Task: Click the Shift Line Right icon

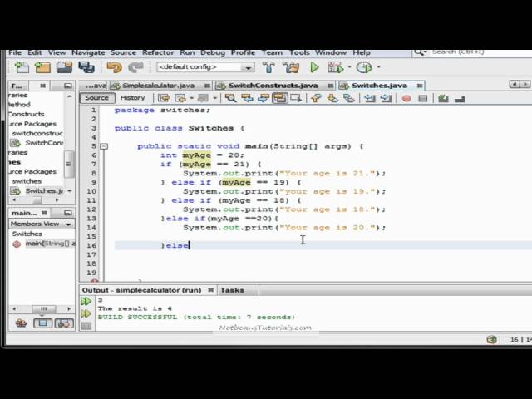Action: (x=386, y=98)
